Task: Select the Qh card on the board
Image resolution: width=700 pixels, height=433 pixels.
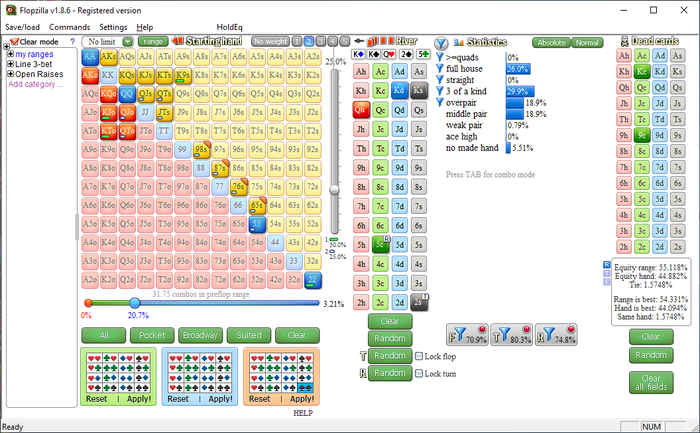Action: [x=361, y=110]
